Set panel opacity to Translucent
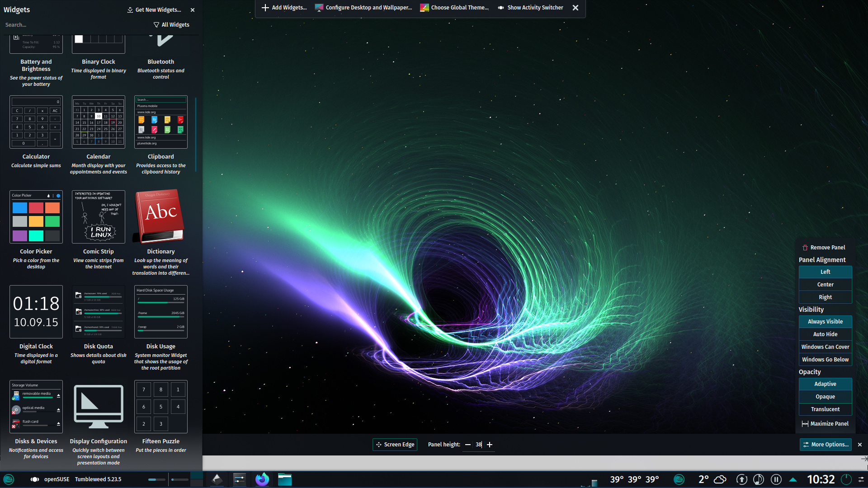868x488 pixels. (x=826, y=409)
